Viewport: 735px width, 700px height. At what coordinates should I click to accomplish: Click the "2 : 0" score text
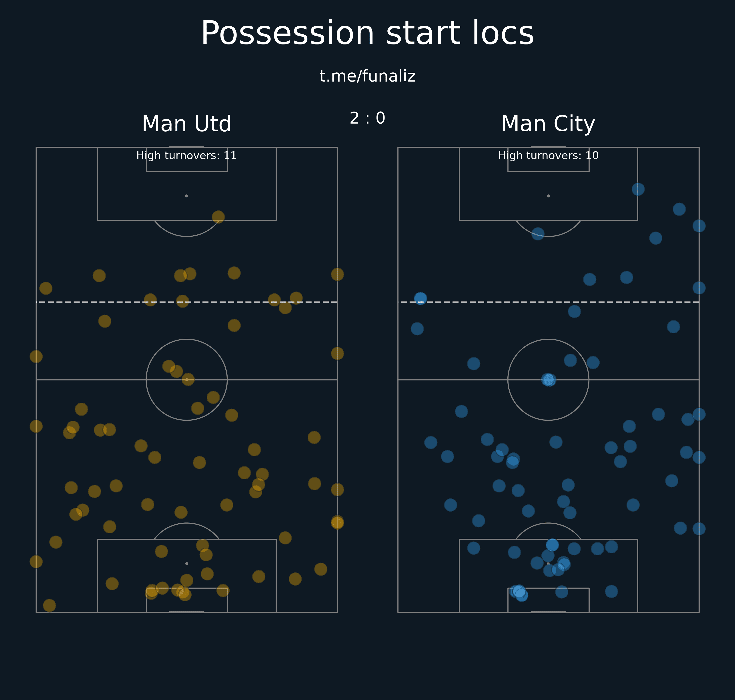point(367,118)
